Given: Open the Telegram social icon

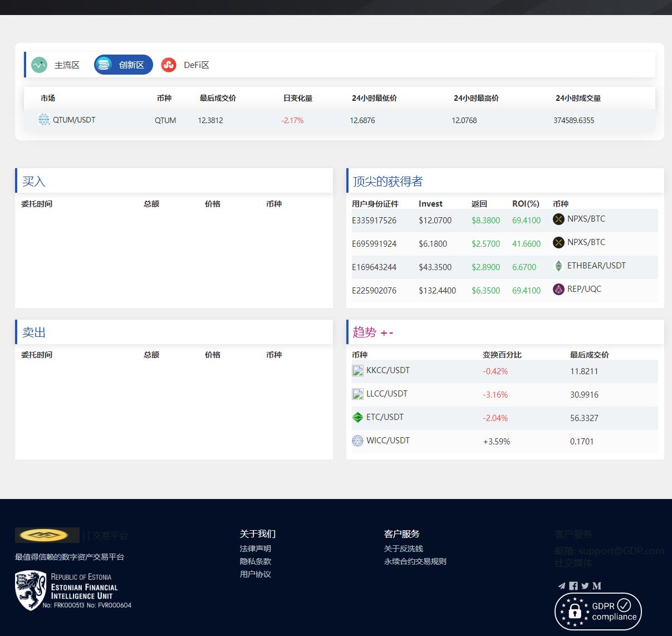Looking at the screenshot, I should [x=562, y=586].
